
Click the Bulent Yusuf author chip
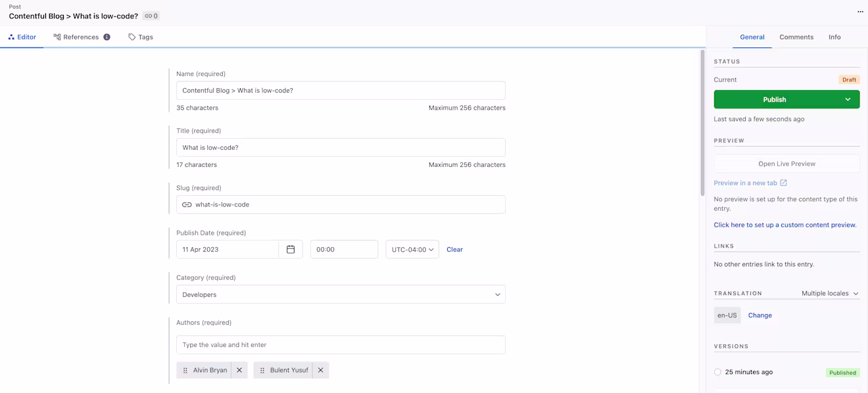tap(291, 370)
